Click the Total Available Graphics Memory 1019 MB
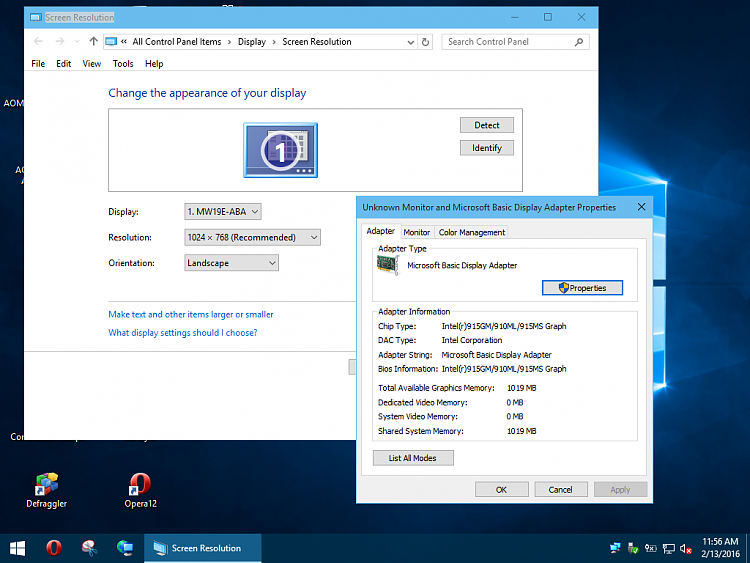This screenshot has width=750, height=563. click(x=521, y=388)
